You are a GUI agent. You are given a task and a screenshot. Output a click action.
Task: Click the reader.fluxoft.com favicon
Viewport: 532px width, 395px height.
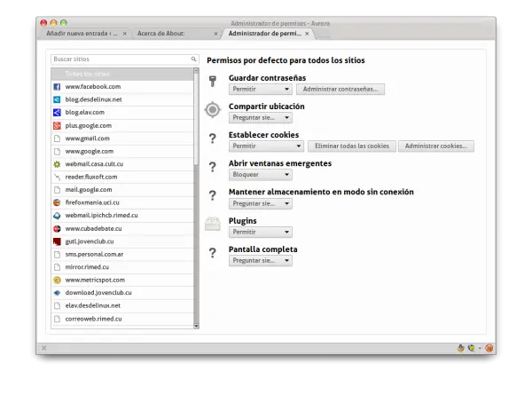click(x=57, y=177)
